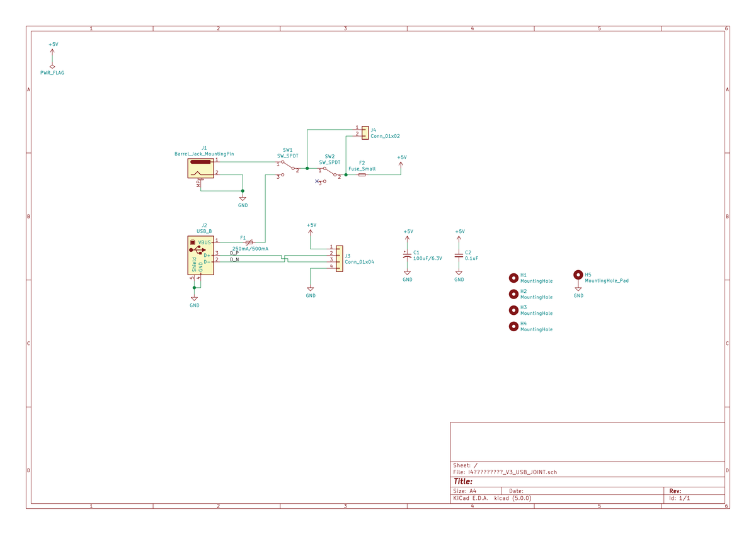
Task: Click the Id: 1/1 sheet number
Action: click(679, 498)
